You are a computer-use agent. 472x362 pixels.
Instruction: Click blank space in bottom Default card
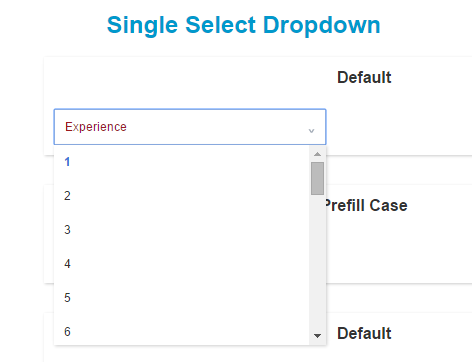tap(400, 353)
